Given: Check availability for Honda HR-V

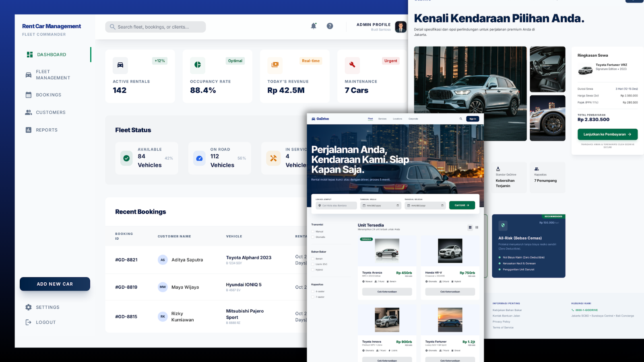Looking at the screenshot, I should (450, 292).
